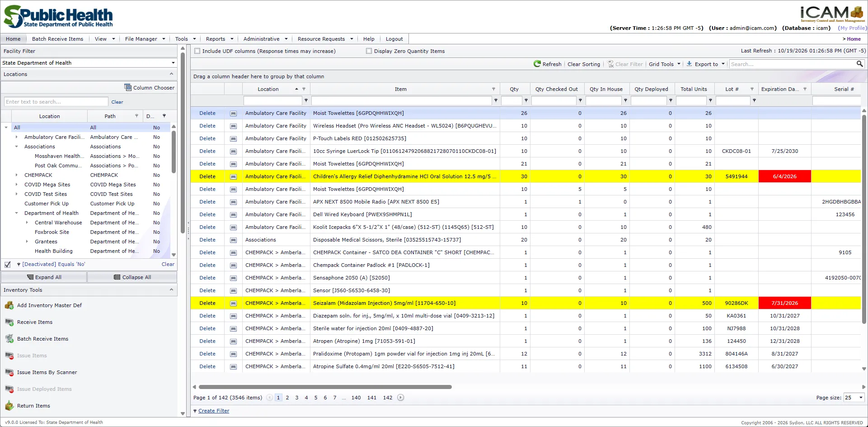
Task: Go to next page arrow in pager
Action: [x=400, y=398]
